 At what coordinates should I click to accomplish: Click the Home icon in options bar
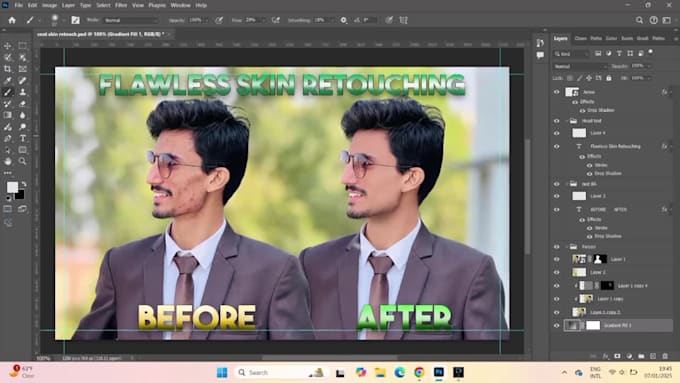click(12, 20)
